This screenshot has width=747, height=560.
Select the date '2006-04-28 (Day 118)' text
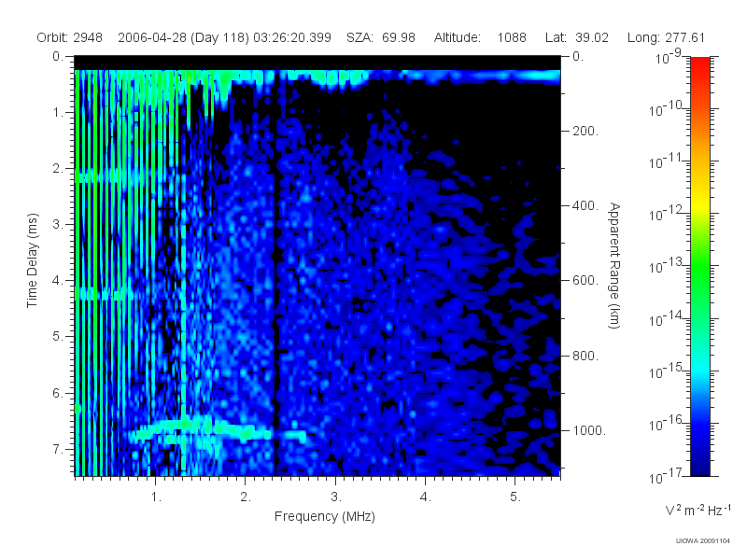point(183,37)
